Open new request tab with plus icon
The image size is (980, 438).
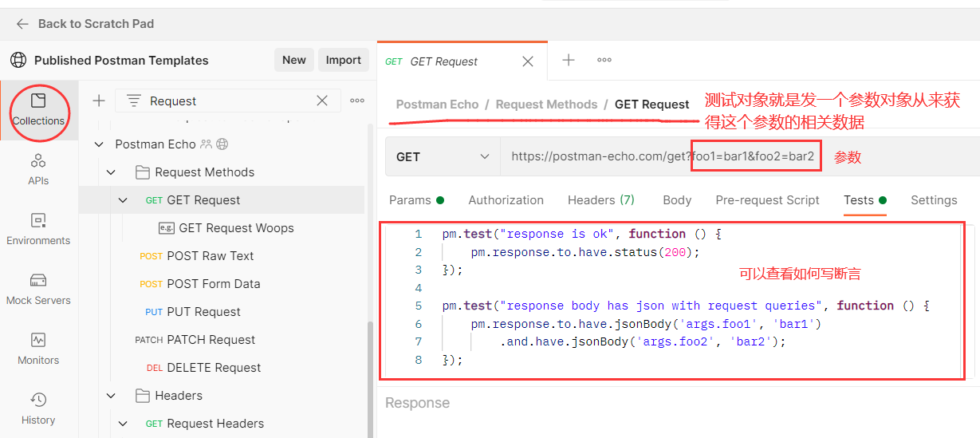(569, 60)
